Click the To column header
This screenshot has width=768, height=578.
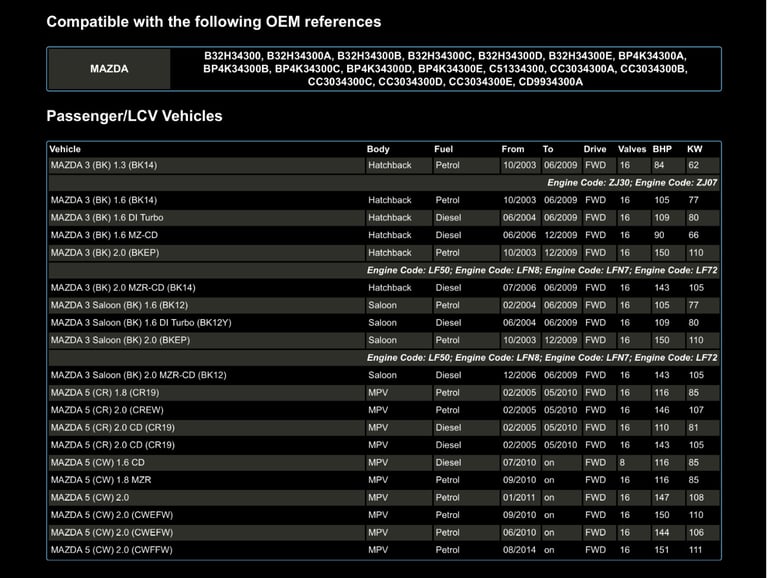[x=548, y=149]
